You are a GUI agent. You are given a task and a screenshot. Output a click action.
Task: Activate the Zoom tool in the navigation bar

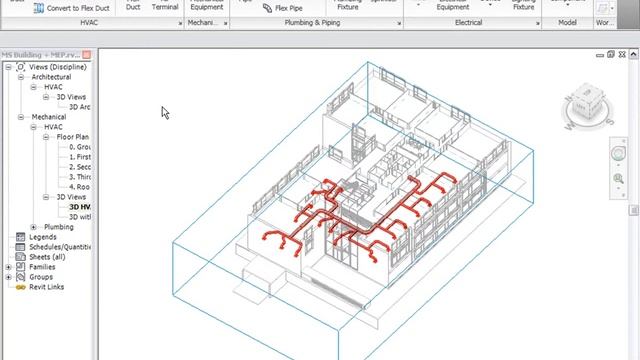point(618,178)
